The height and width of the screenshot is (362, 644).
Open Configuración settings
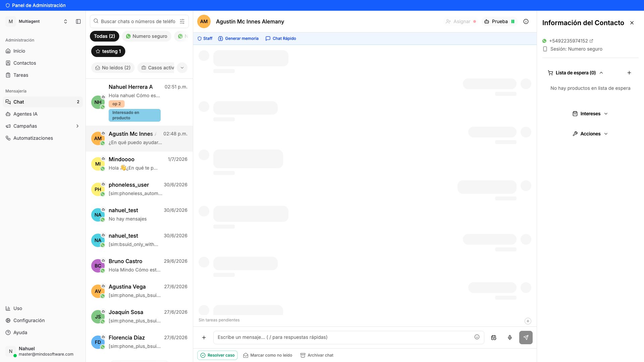coord(43,320)
